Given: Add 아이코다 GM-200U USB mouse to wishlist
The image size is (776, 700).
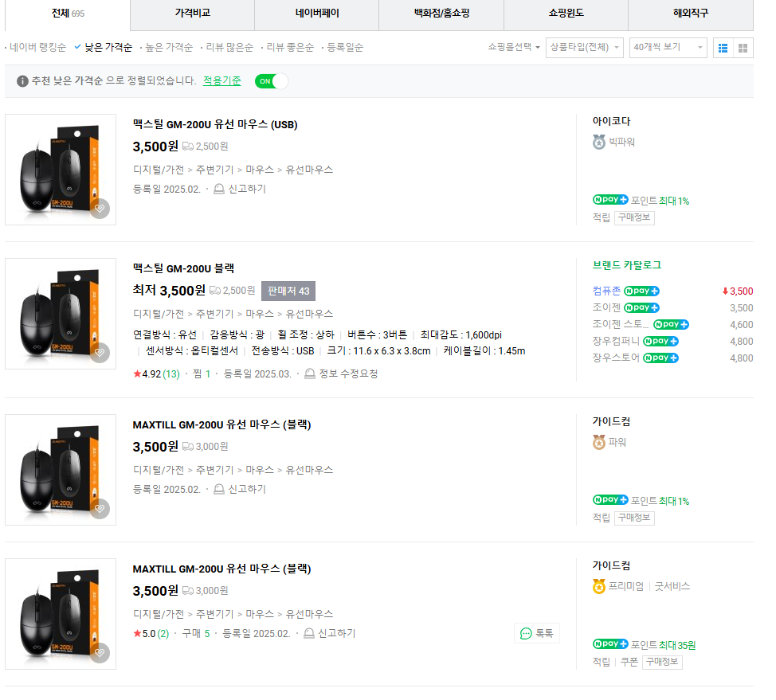Looking at the screenshot, I should [100, 209].
